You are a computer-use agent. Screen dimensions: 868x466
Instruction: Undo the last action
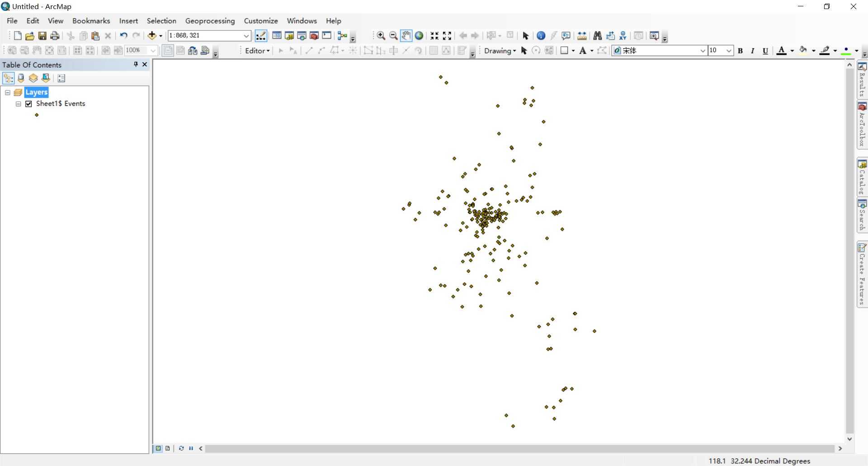(123, 36)
